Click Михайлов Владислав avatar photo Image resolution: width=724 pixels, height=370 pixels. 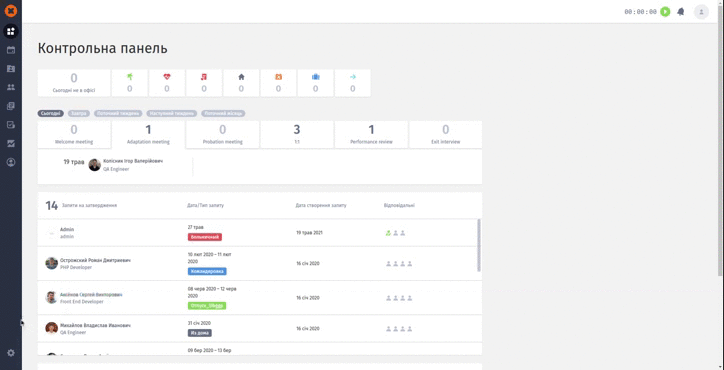click(x=51, y=328)
